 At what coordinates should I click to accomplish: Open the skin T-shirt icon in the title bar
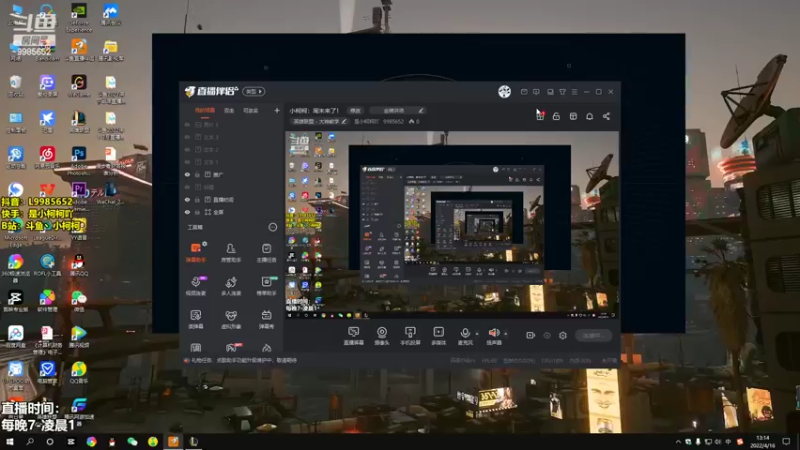(x=562, y=92)
